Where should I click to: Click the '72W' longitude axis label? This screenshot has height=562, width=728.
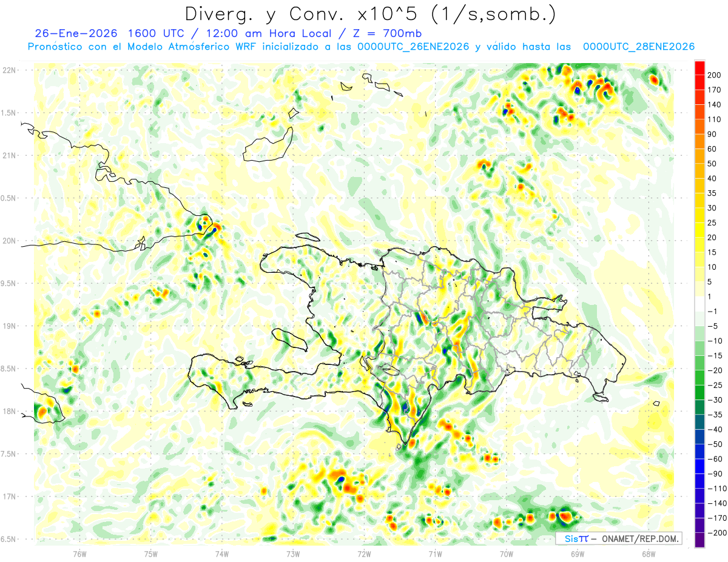tap(364, 554)
